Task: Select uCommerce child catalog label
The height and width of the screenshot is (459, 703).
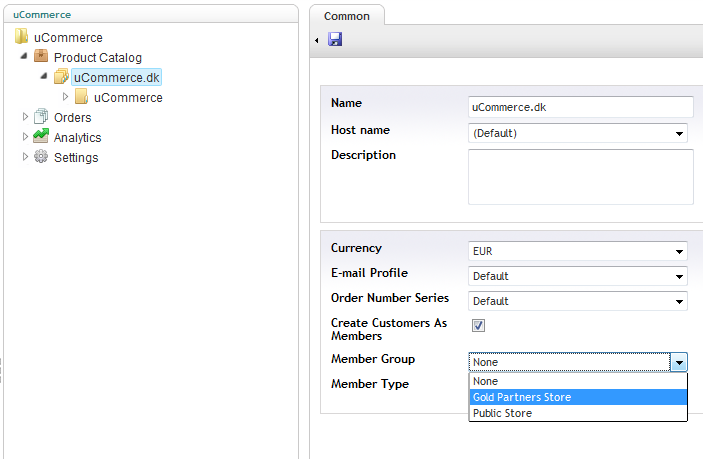Action: (128, 98)
